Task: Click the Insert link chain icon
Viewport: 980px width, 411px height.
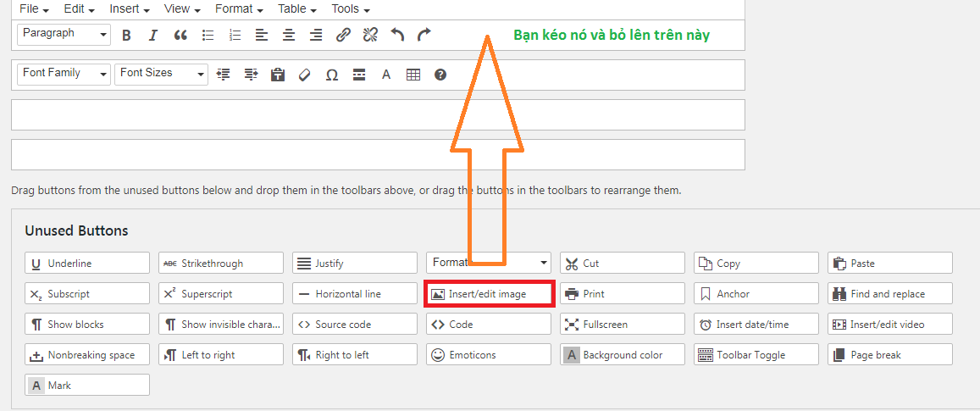Action: [x=343, y=35]
